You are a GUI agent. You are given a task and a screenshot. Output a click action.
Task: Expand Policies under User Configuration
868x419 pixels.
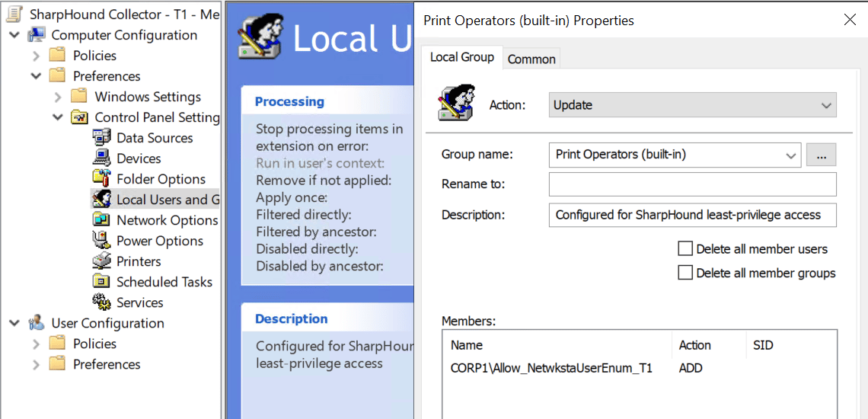pyautogui.click(x=37, y=344)
